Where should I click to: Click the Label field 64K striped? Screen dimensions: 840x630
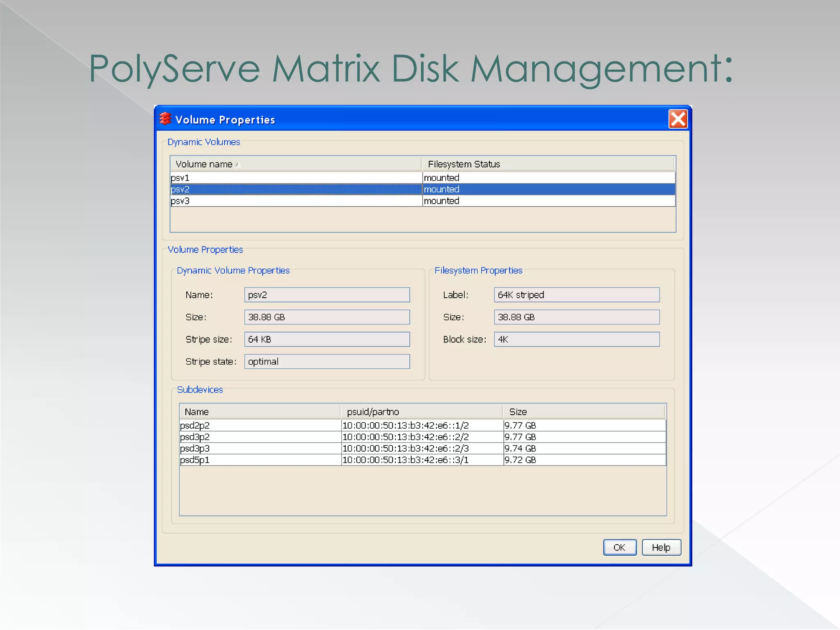point(577,295)
